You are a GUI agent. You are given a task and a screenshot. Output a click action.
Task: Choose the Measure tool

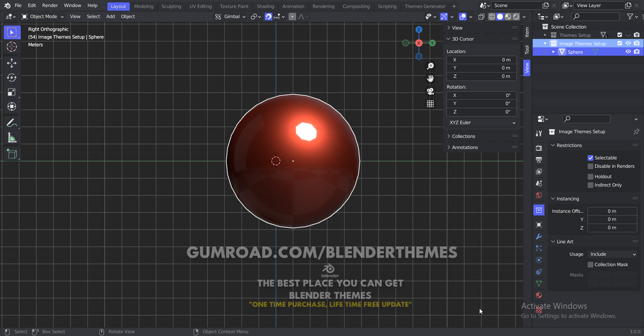point(12,138)
